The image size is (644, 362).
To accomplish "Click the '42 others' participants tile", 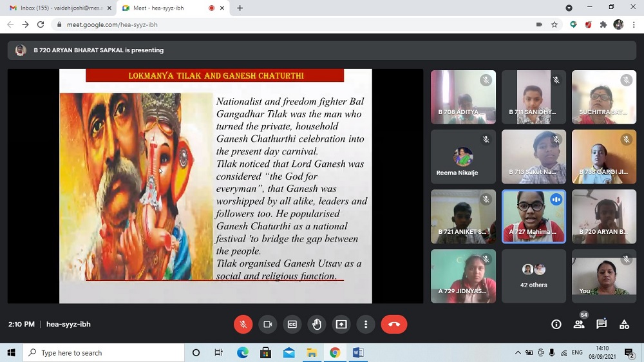I will pos(533,276).
